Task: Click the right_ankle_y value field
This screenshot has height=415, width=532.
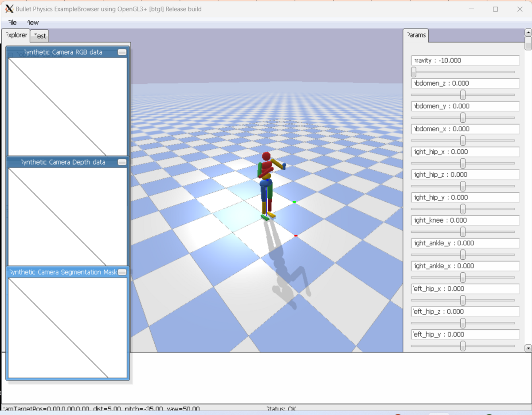Action: tap(465, 243)
